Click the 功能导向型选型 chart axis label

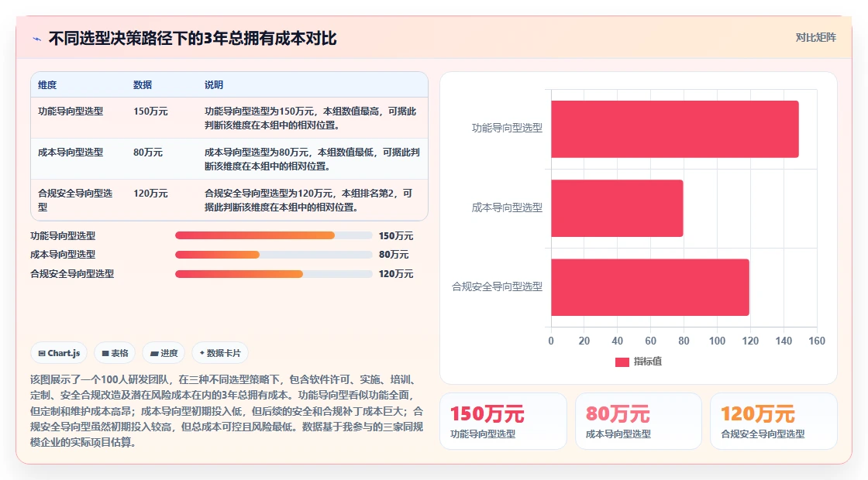pos(507,128)
